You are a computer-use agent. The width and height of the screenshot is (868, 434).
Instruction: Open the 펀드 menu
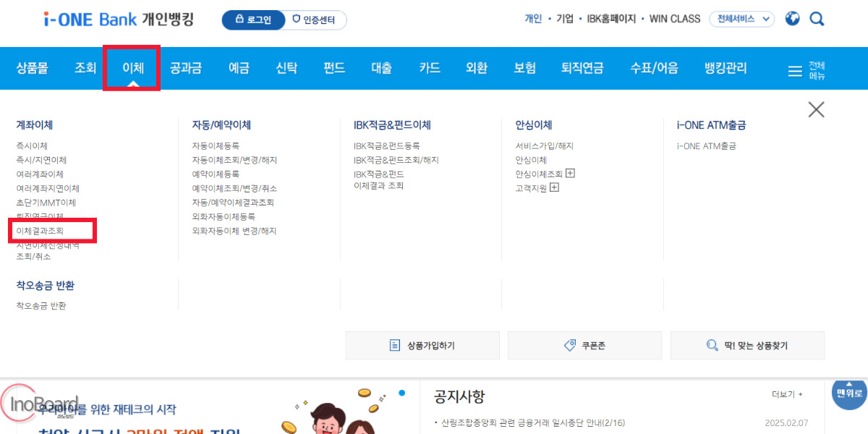[x=334, y=69]
